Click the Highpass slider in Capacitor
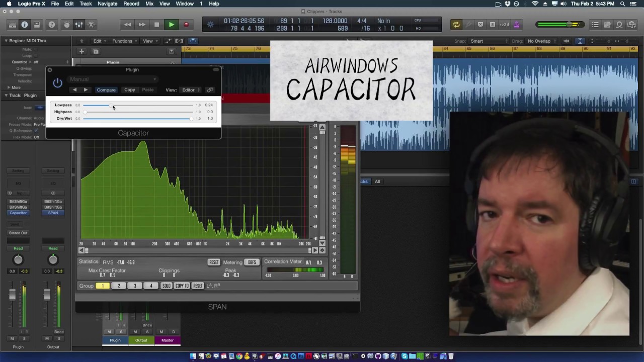This screenshot has height=362, width=644. pos(138,112)
